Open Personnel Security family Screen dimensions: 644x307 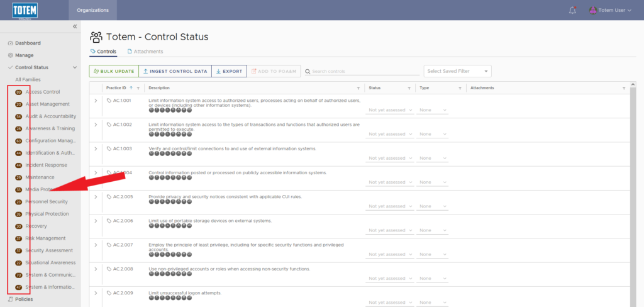47,202
